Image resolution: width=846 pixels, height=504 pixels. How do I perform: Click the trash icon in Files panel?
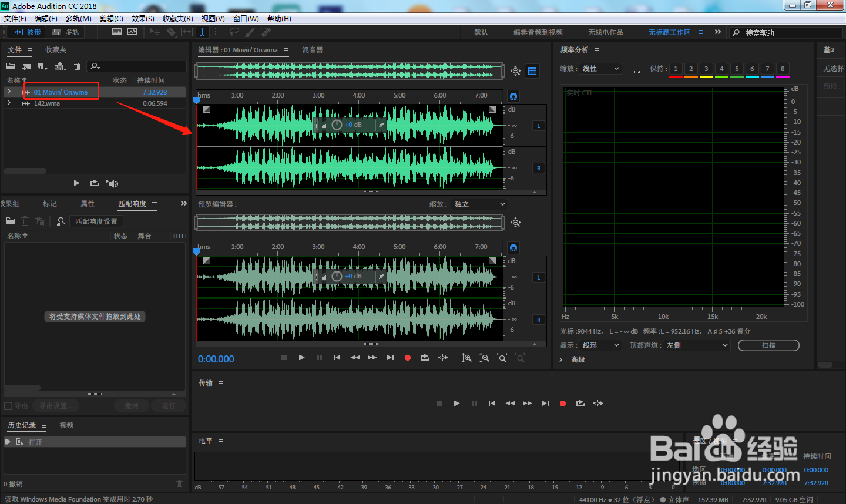click(x=77, y=66)
